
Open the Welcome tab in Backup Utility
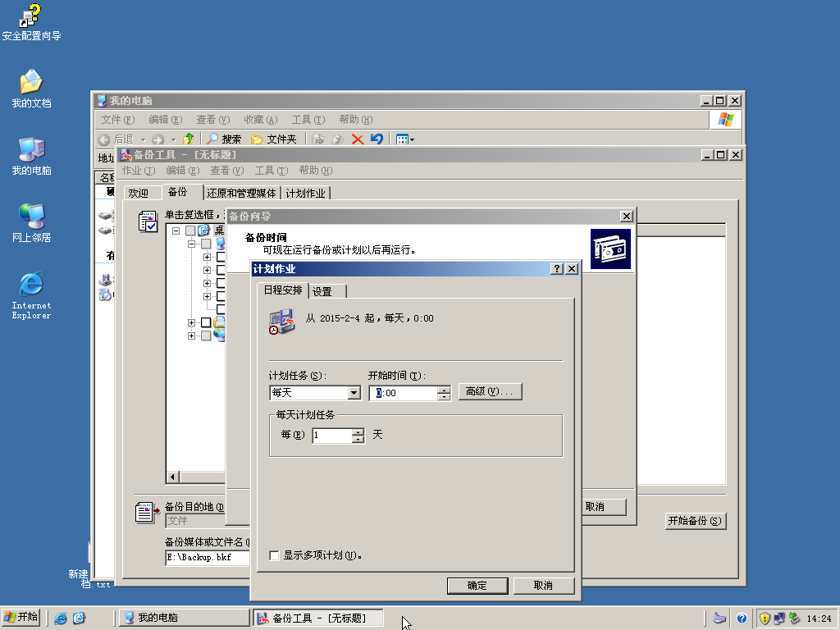coord(138,193)
